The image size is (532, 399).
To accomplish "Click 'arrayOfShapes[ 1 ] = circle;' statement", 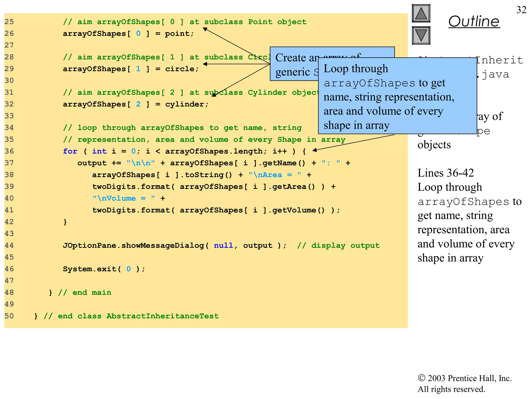I will point(131,69).
